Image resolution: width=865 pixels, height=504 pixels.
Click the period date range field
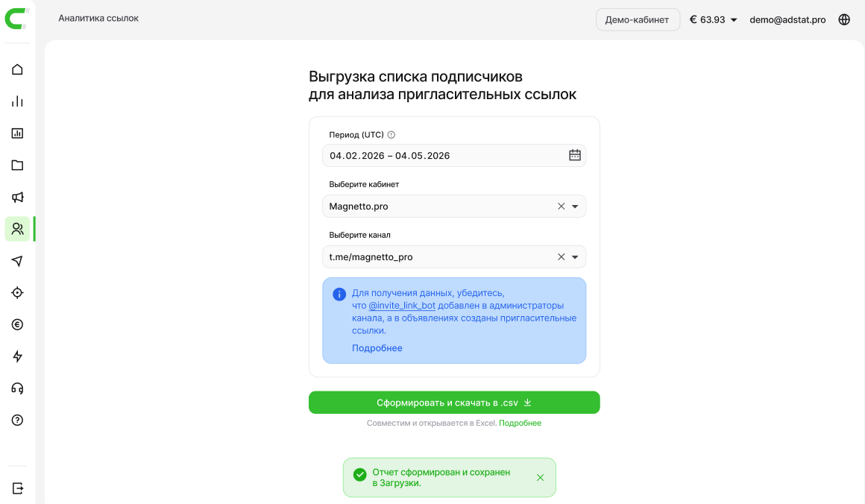pyautogui.click(x=454, y=156)
